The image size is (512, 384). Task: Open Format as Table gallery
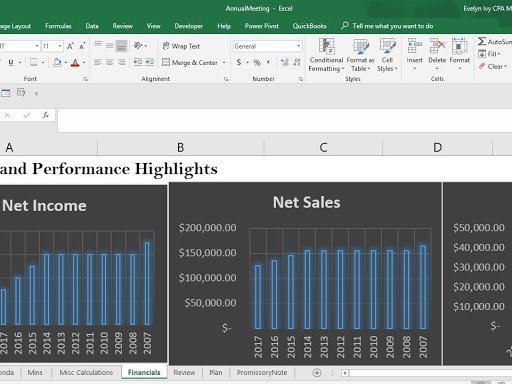pos(360,55)
